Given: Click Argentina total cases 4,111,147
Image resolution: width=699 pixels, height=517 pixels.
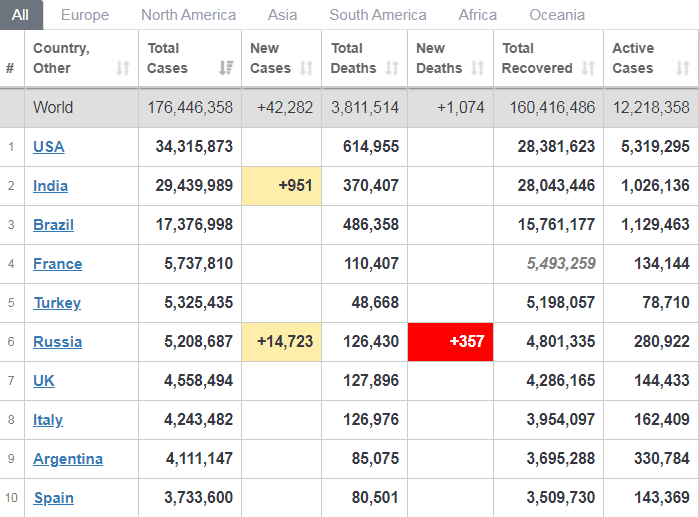Looking at the screenshot, I should [199, 459].
